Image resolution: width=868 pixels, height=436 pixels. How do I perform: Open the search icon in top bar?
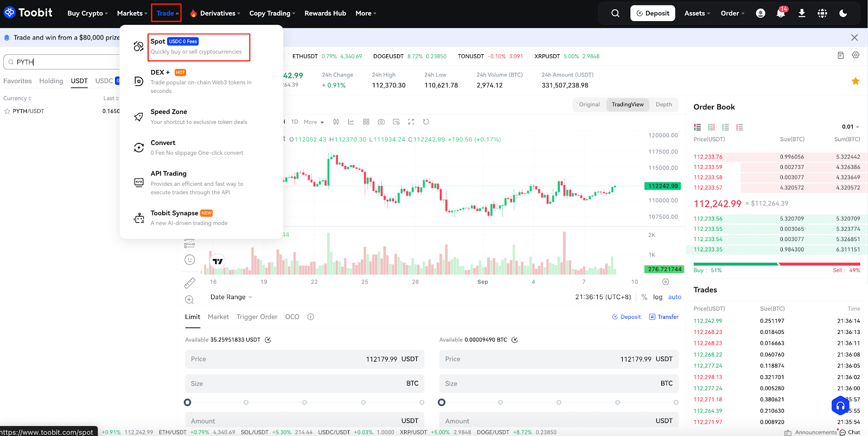[615, 13]
